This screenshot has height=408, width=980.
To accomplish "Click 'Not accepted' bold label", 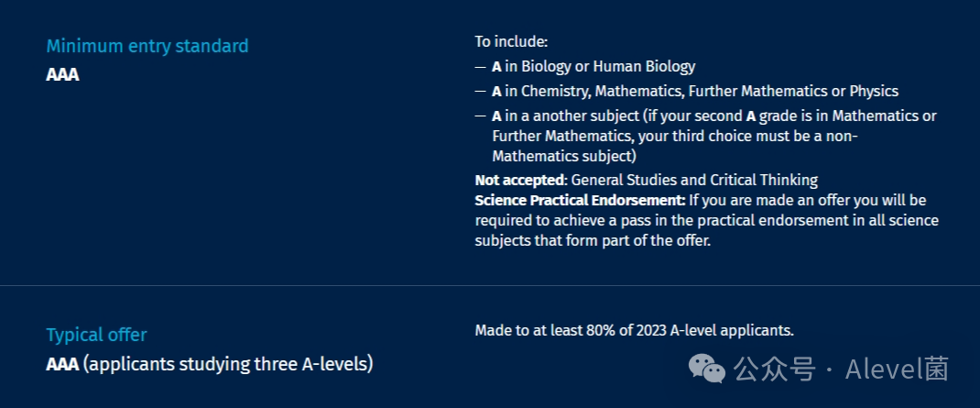I will click(520, 181).
